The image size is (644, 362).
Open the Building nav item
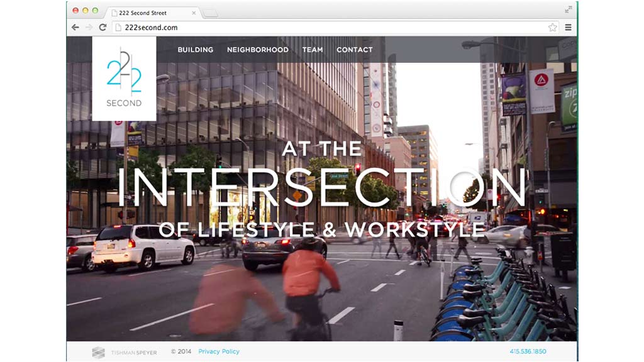coord(195,50)
